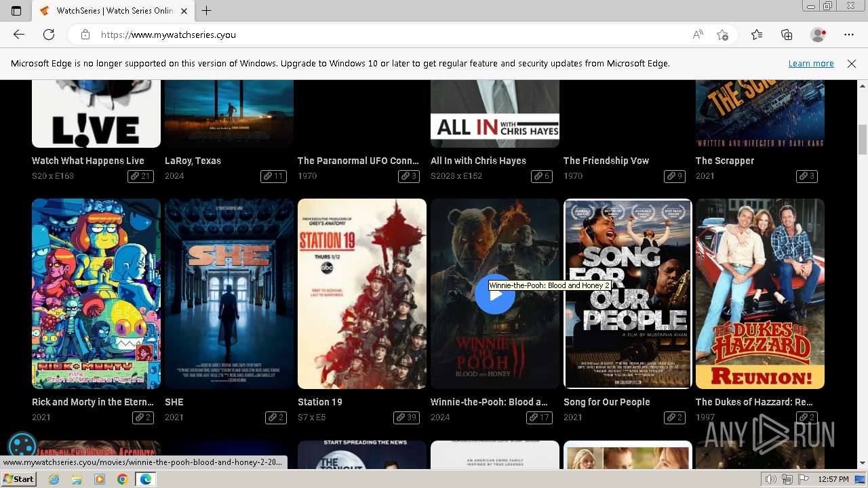Click the 17 links badge for Winnie-the-Pooh
868x488 pixels.
coord(540,418)
